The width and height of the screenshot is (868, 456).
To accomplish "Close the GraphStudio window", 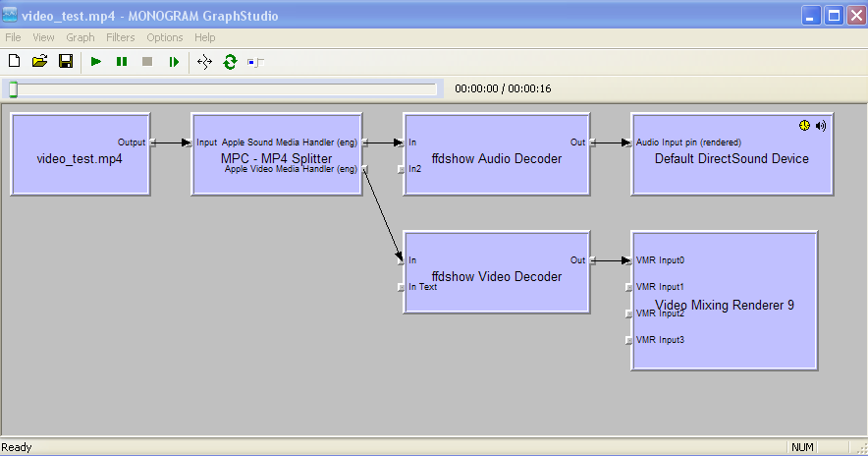I will coord(856,16).
